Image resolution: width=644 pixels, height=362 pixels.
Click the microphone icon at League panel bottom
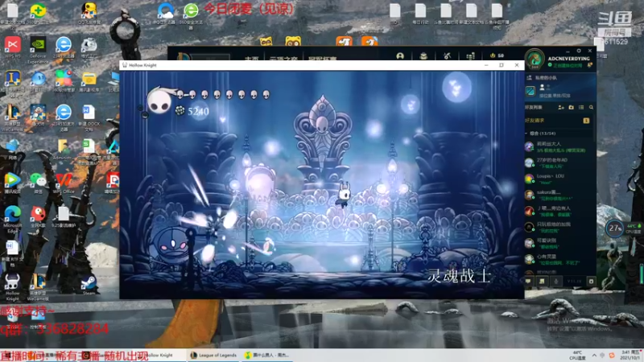pos(556,281)
